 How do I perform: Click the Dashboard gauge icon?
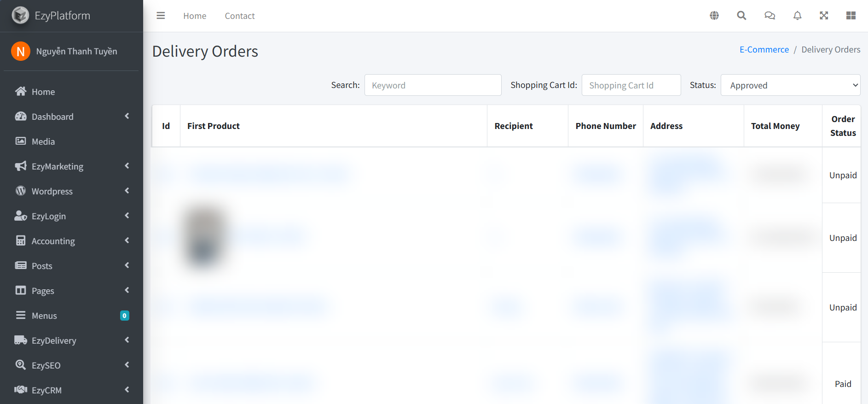tap(21, 116)
